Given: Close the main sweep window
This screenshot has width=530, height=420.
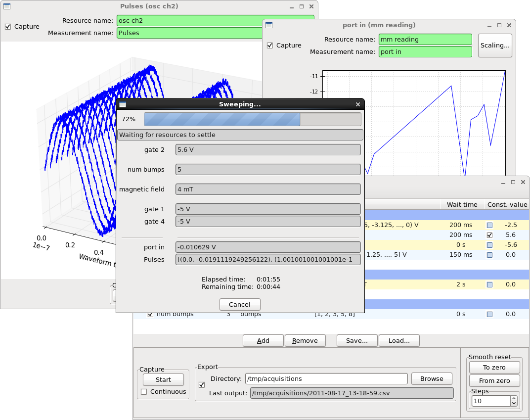Looking at the screenshot, I should coord(523,182).
